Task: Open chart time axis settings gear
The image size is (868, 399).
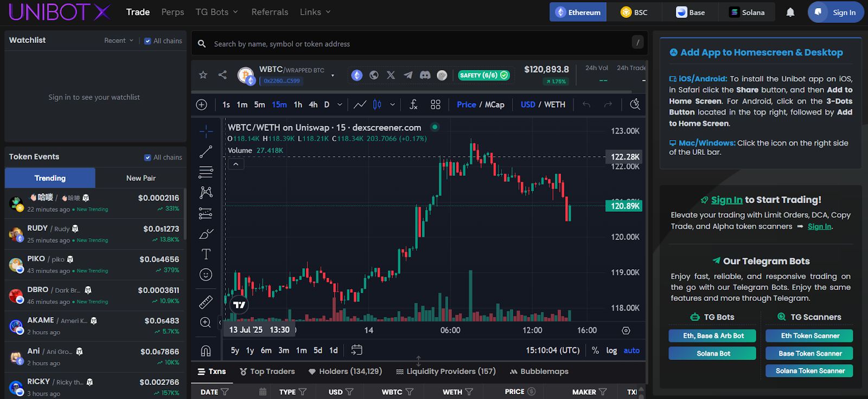Action: pyautogui.click(x=626, y=330)
